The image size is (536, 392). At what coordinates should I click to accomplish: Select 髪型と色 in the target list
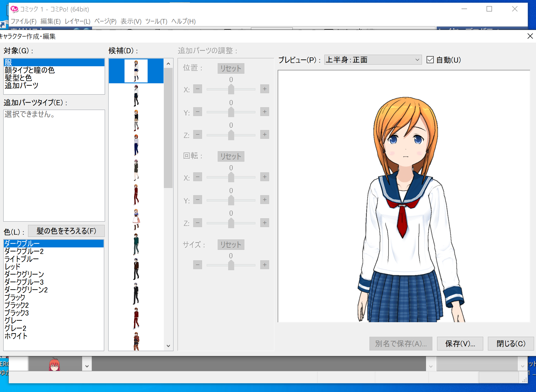pyautogui.click(x=18, y=78)
